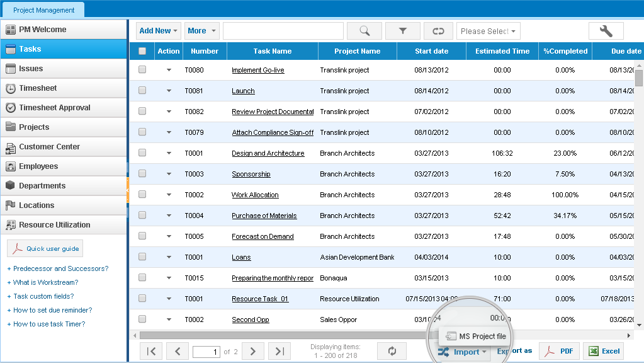Click the Timesheet Approval checkmark icon
This screenshot has width=644, height=363.
[11, 108]
